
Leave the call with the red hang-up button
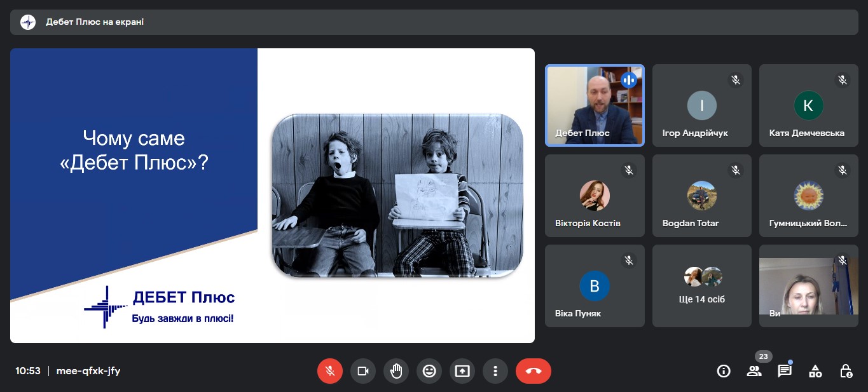pyautogui.click(x=533, y=371)
